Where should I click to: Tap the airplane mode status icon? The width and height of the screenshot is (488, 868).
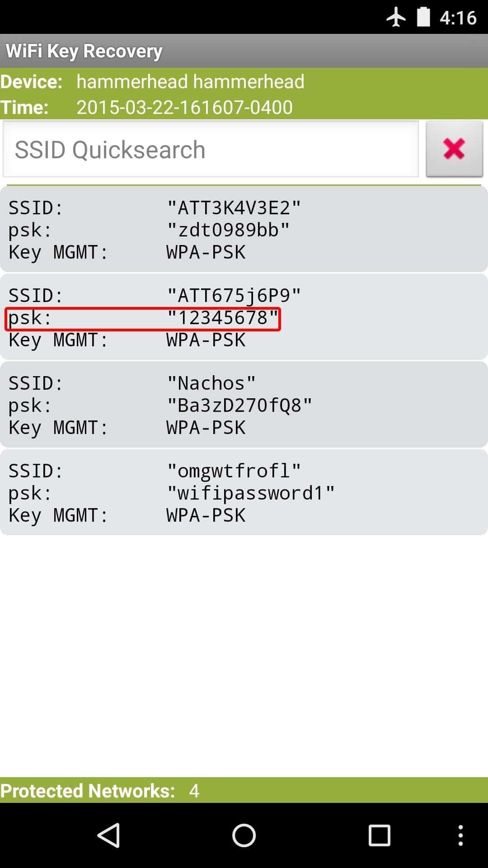point(396,18)
